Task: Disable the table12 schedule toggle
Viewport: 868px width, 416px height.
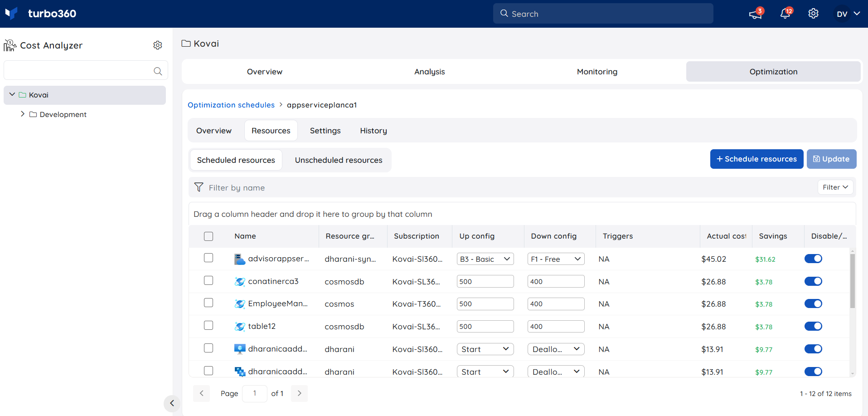Action: click(x=813, y=326)
